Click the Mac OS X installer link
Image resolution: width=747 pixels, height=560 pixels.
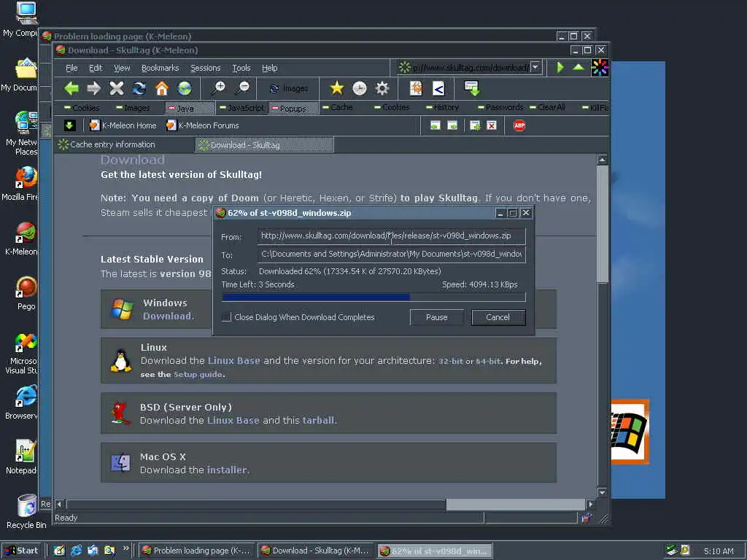click(x=228, y=470)
